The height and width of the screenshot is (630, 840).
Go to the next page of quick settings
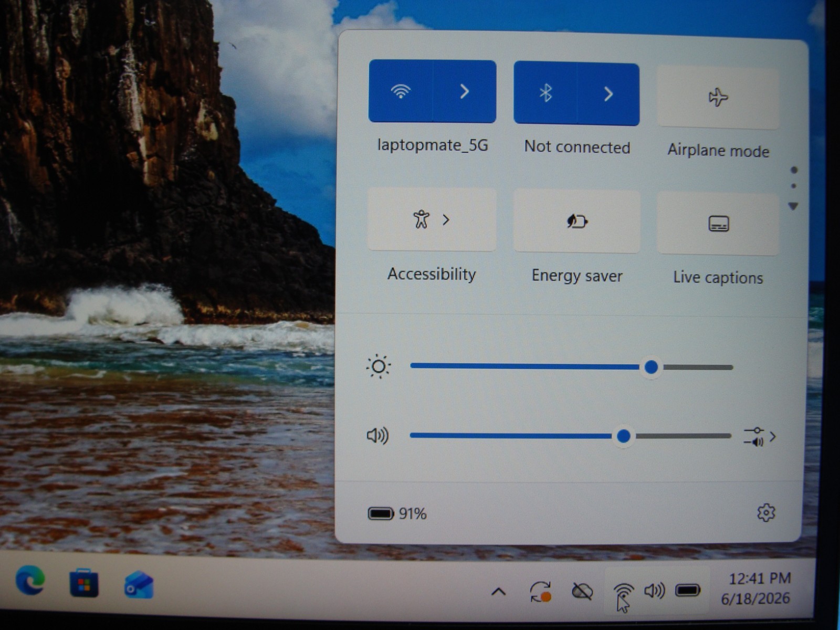[x=793, y=206]
